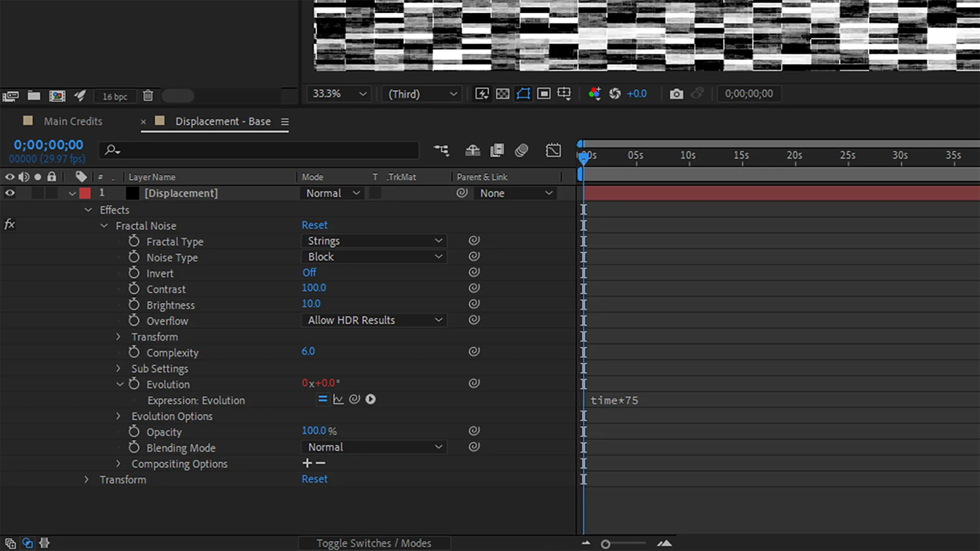980x551 pixels.
Task: Delete selected project item trash icon
Action: (148, 95)
